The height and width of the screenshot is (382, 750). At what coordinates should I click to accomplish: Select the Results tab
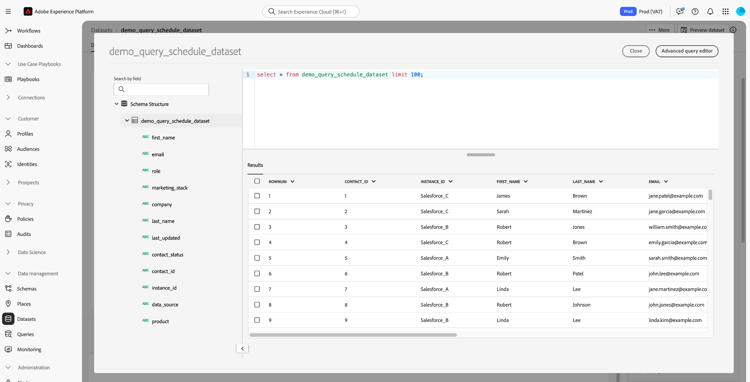(x=255, y=165)
